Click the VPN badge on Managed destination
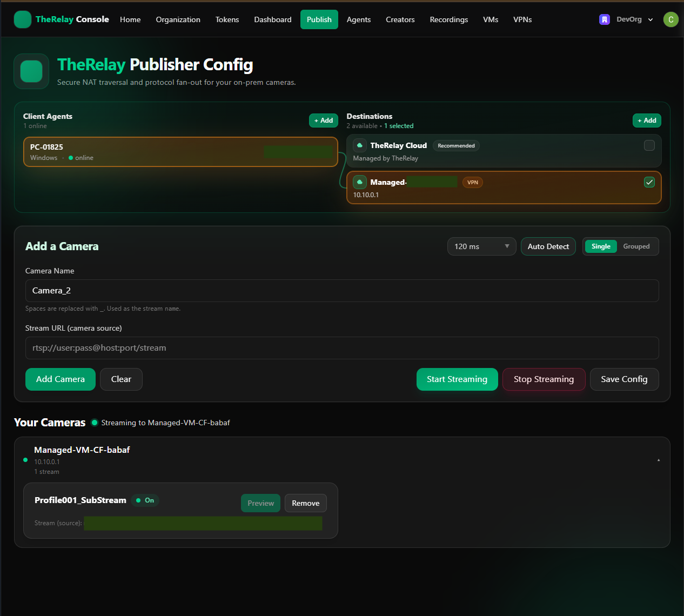Viewport: 684px width, 616px height. 473,183
